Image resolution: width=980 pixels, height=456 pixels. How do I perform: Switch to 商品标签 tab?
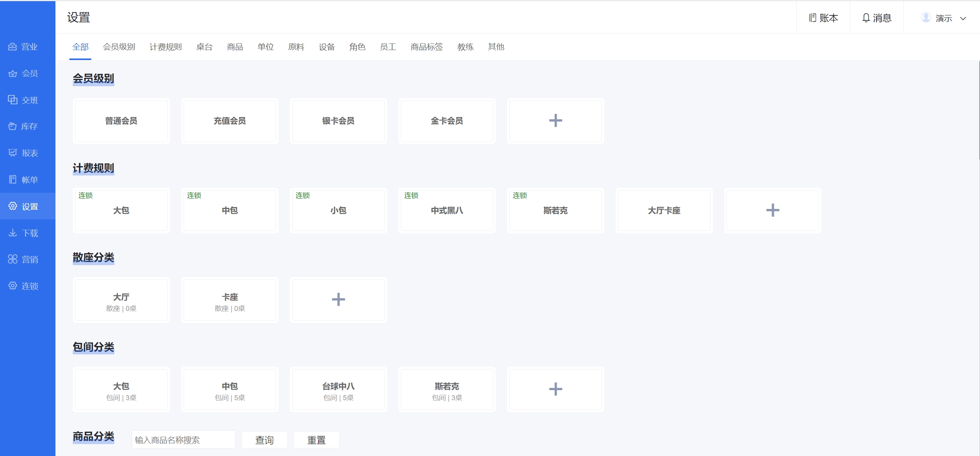[427, 47]
